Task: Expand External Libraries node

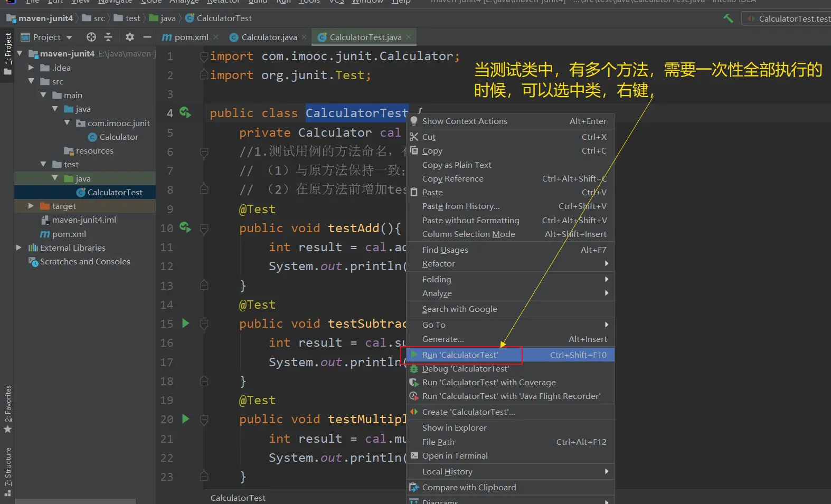Action: point(19,248)
